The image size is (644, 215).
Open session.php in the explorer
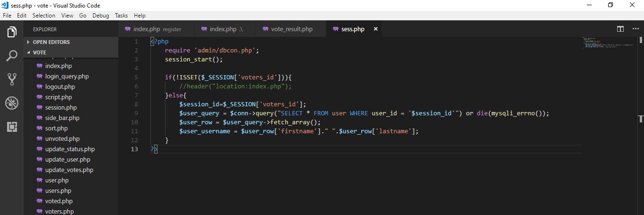[x=71, y=108]
